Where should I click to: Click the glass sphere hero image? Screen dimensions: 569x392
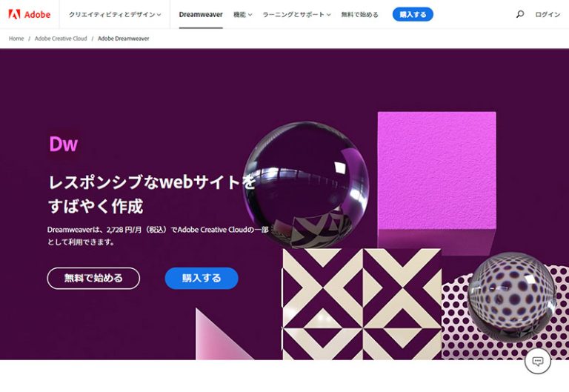305,185
